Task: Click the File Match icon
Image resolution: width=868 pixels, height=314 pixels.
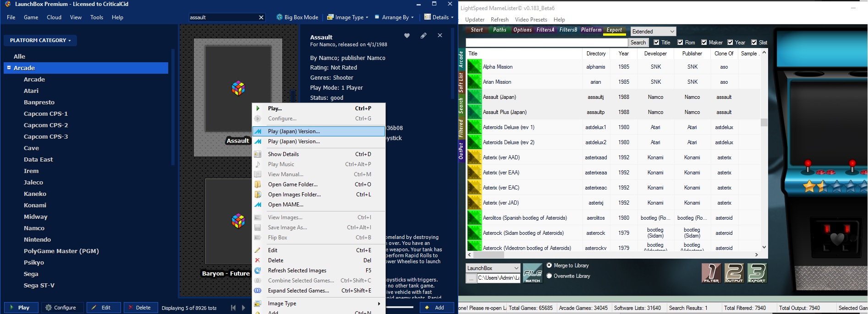Action: tap(533, 273)
